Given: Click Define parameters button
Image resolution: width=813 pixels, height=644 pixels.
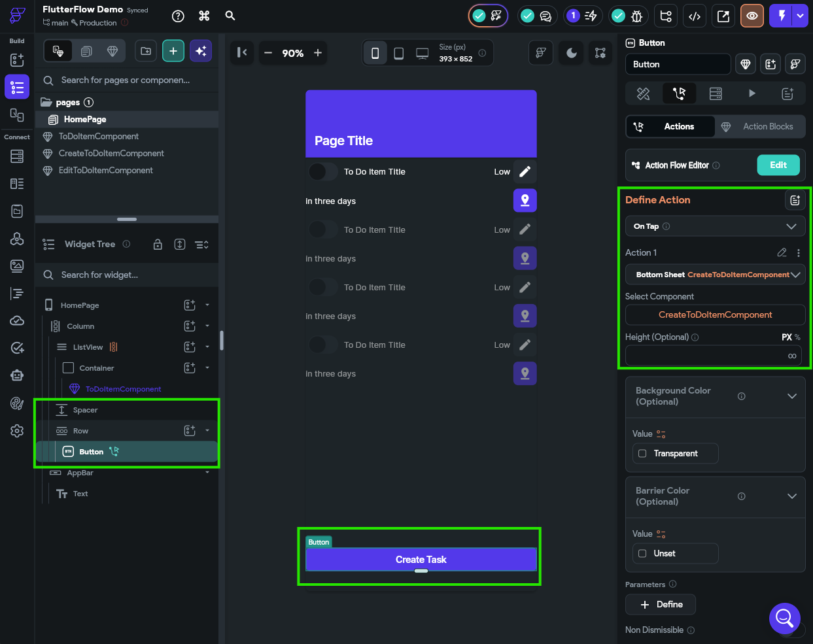Looking at the screenshot, I should pos(661,604).
